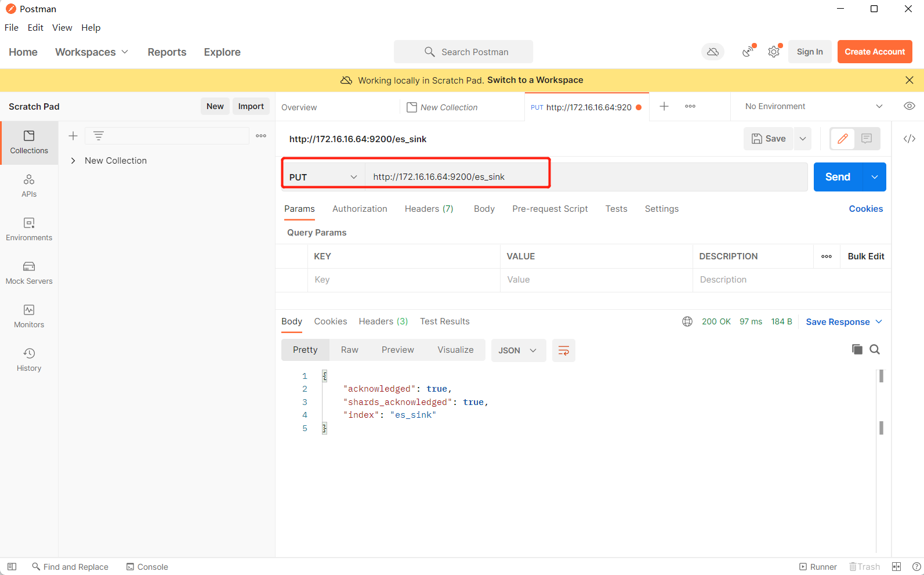Open the Monitors sidebar panel
The height and width of the screenshot is (575, 924).
tap(29, 317)
